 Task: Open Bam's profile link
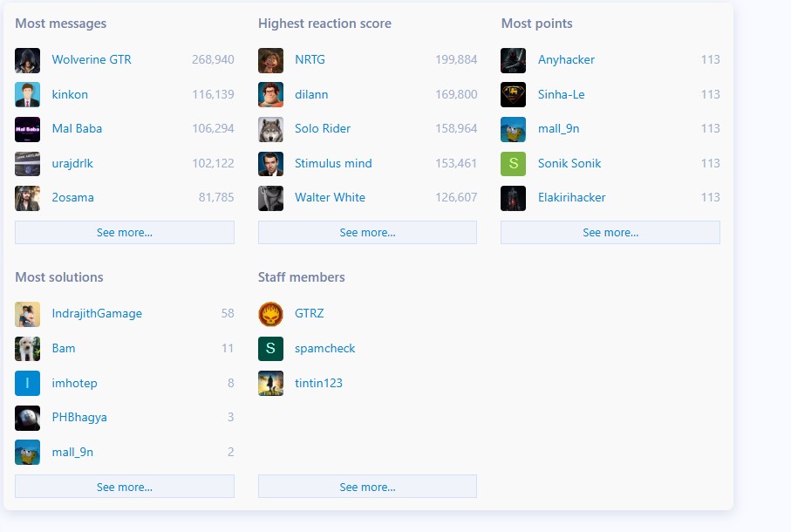[64, 349]
